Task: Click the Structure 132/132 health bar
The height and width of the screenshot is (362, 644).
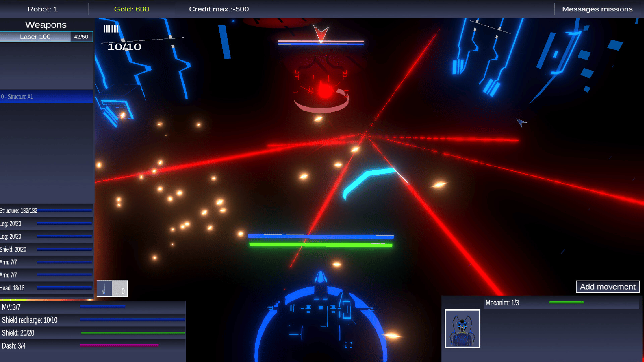Action: [64, 211]
